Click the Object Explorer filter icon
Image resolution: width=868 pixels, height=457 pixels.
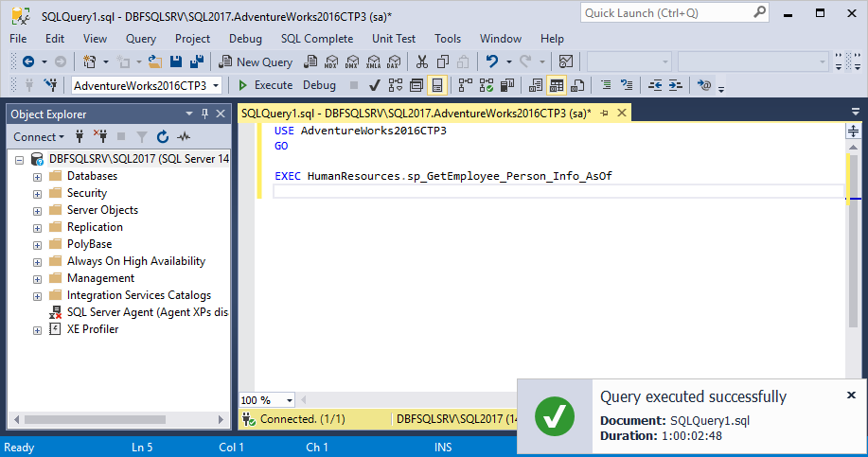click(x=142, y=136)
